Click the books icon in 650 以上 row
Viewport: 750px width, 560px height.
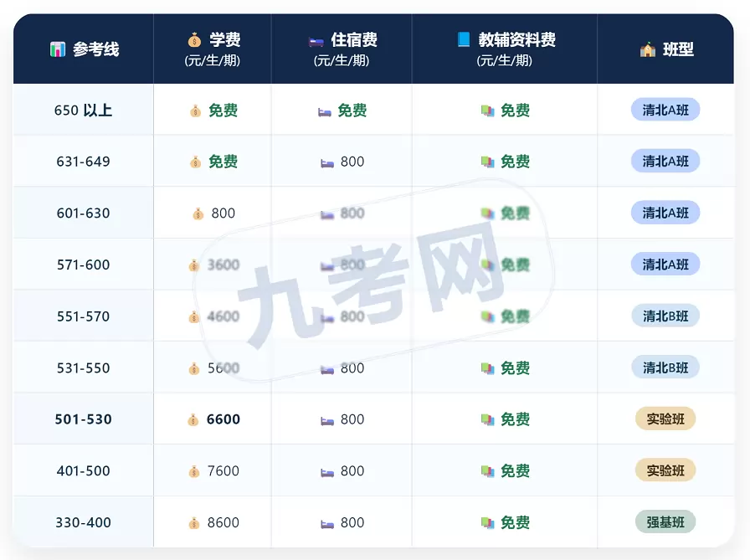[x=487, y=111]
